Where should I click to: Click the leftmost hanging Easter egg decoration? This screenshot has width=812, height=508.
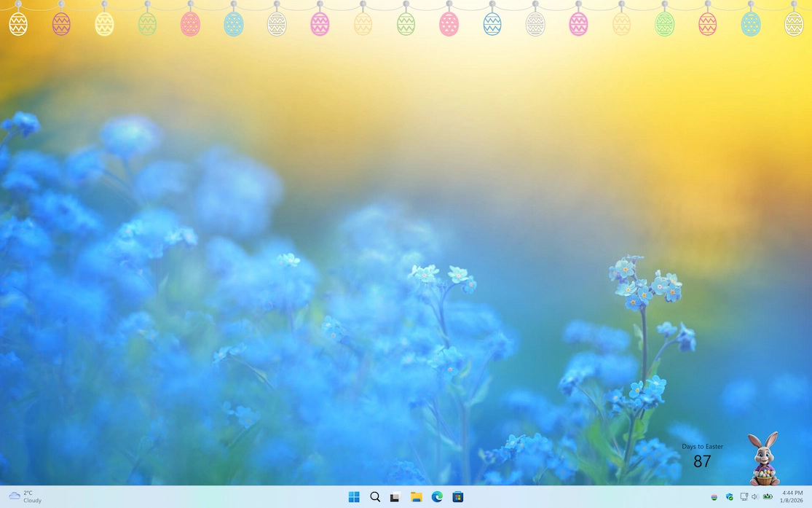[x=17, y=24]
